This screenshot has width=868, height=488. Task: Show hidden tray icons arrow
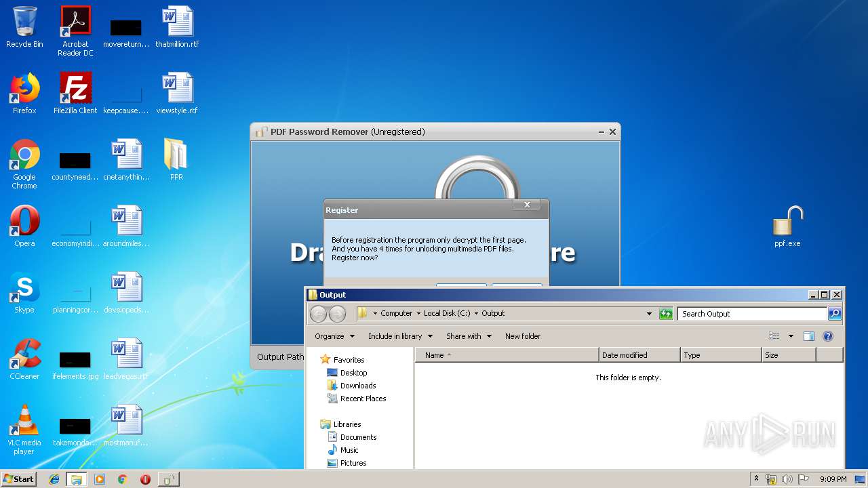756,479
